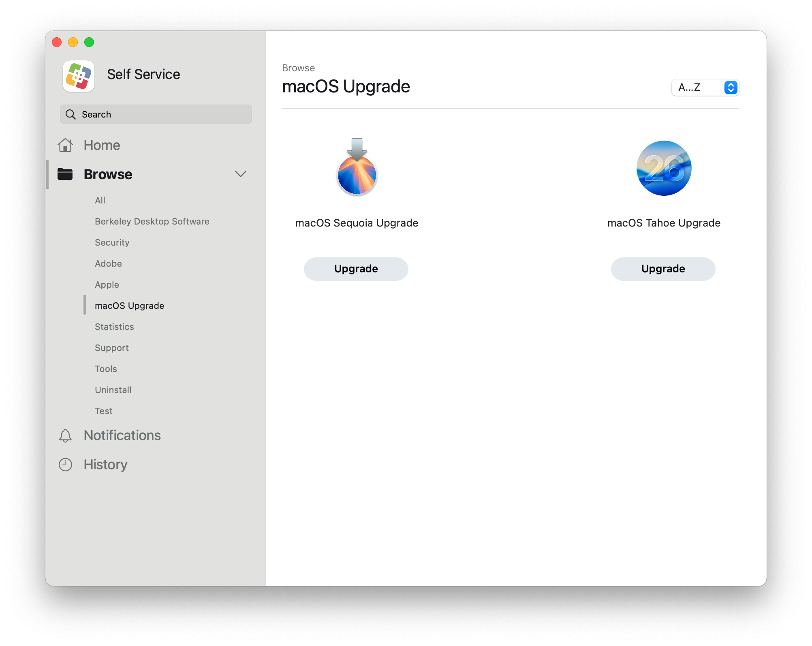Click into the Search field
Image resolution: width=812 pixels, height=646 pixels.
(x=156, y=114)
